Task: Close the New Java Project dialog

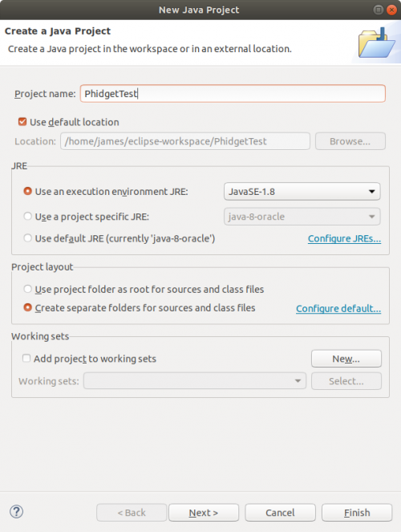Action: click(x=391, y=10)
